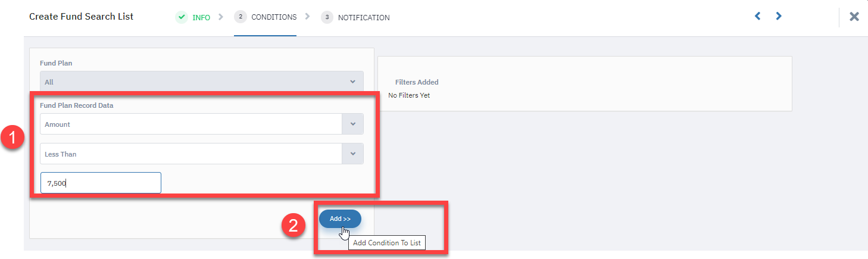Click the step 2 number circle
This screenshot has width=868, height=259.
pyautogui.click(x=241, y=17)
